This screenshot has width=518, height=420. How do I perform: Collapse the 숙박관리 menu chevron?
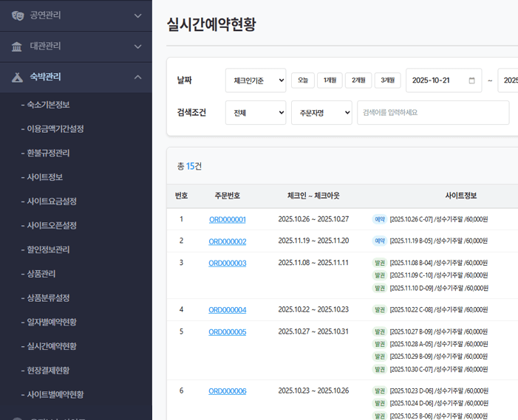(137, 77)
